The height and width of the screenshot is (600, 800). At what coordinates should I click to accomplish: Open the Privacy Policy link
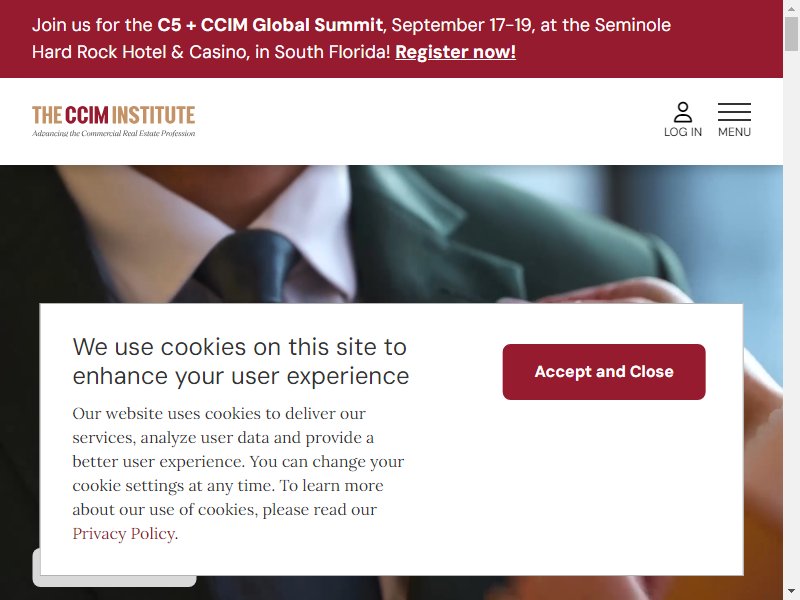(124, 534)
